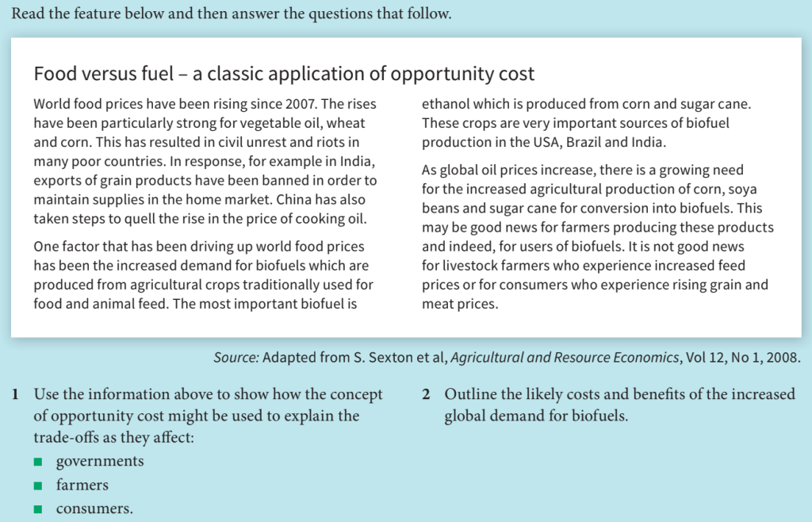The height and width of the screenshot is (522, 812).
Task: Click the green bullet beside farmers
Action: pos(37,486)
